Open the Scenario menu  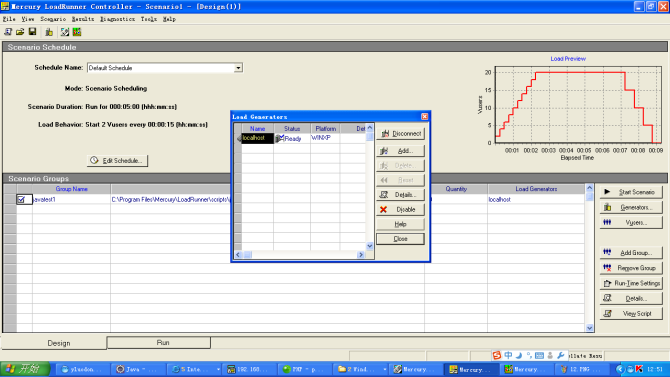[53, 19]
